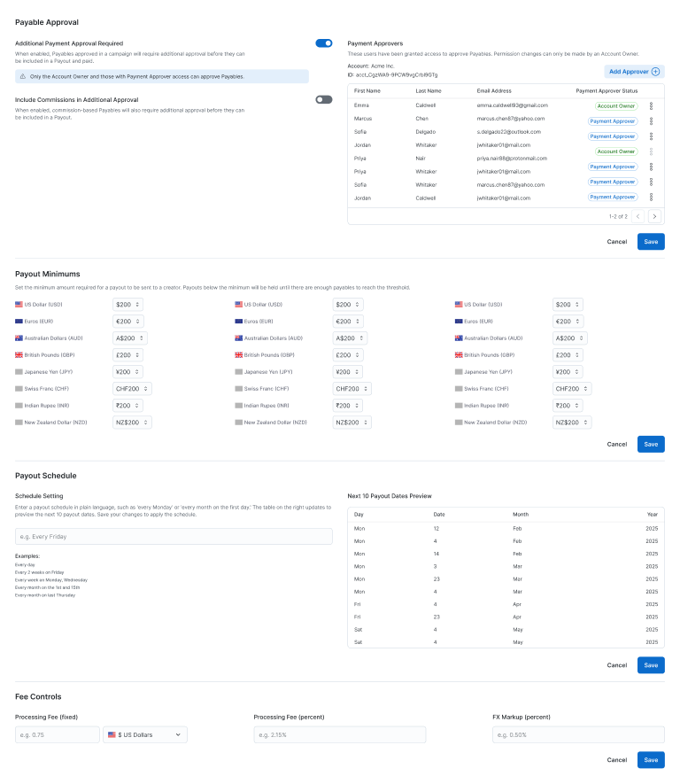Save the Payout Minimums section
Screen dimensions: 680x784
pos(650,444)
